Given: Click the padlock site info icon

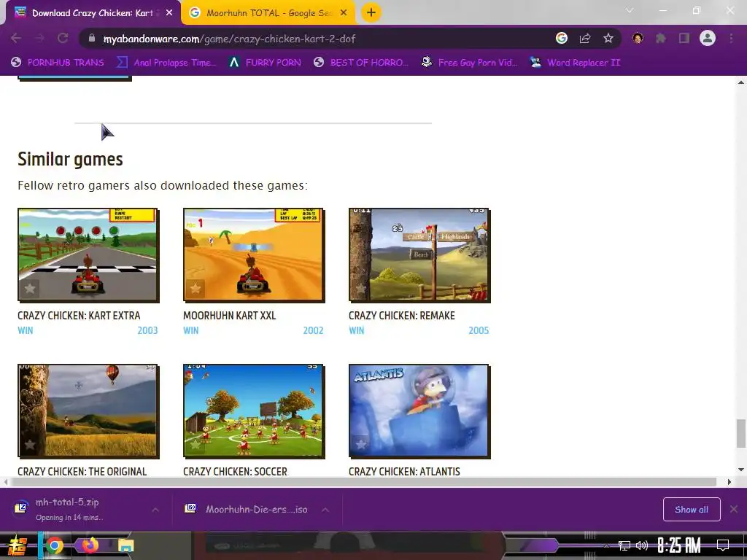Looking at the screenshot, I should [92, 39].
